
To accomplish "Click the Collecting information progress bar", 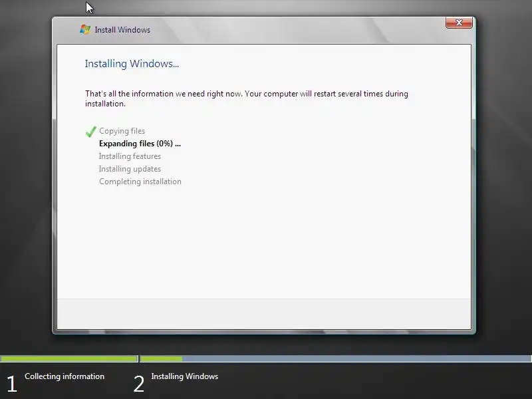I will click(x=69, y=358).
